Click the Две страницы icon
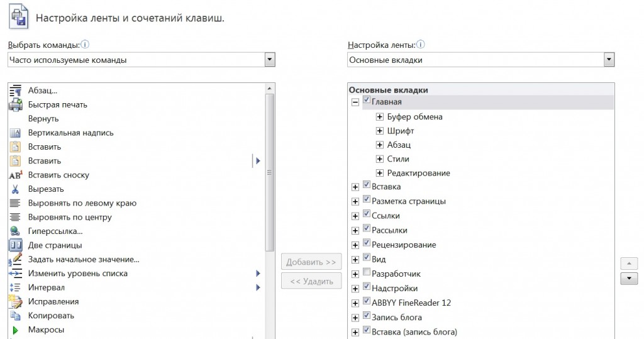The width and height of the screenshot is (644, 339). (x=16, y=245)
